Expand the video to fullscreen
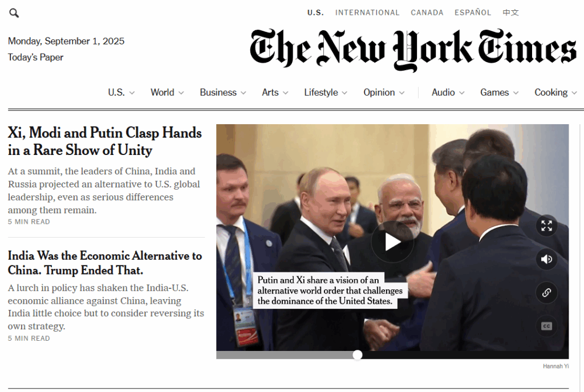The image size is (584, 392). tap(546, 226)
